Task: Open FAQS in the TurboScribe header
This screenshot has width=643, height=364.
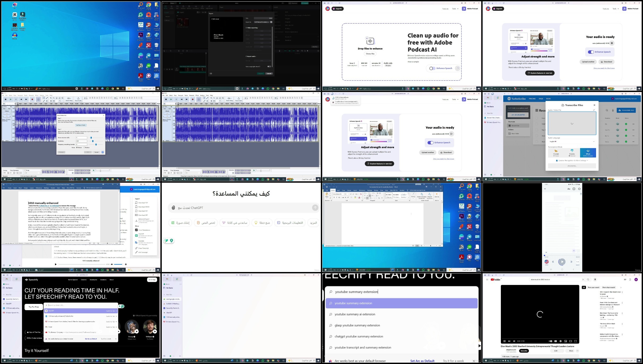Action: click(541, 99)
